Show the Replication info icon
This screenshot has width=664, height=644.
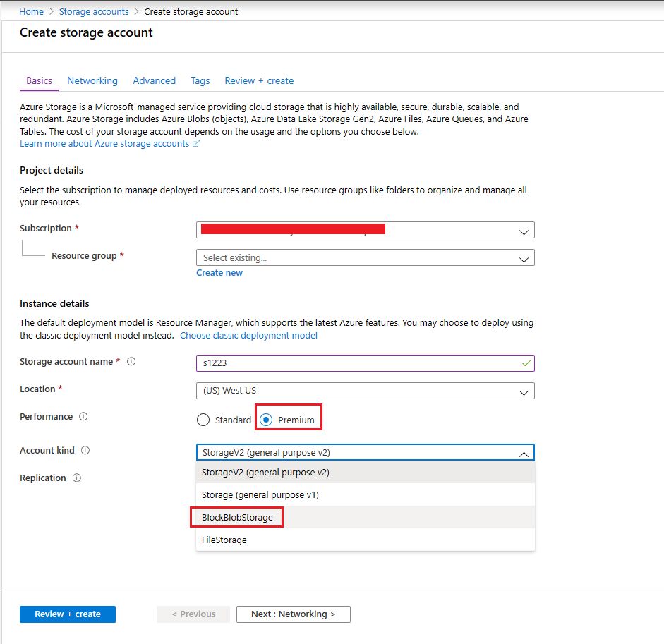[x=77, y=478]
